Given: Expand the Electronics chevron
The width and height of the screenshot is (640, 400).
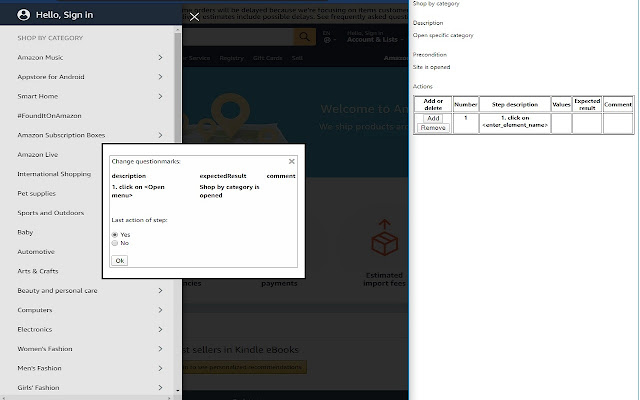Looking at the screenshot, I should 160,329.
